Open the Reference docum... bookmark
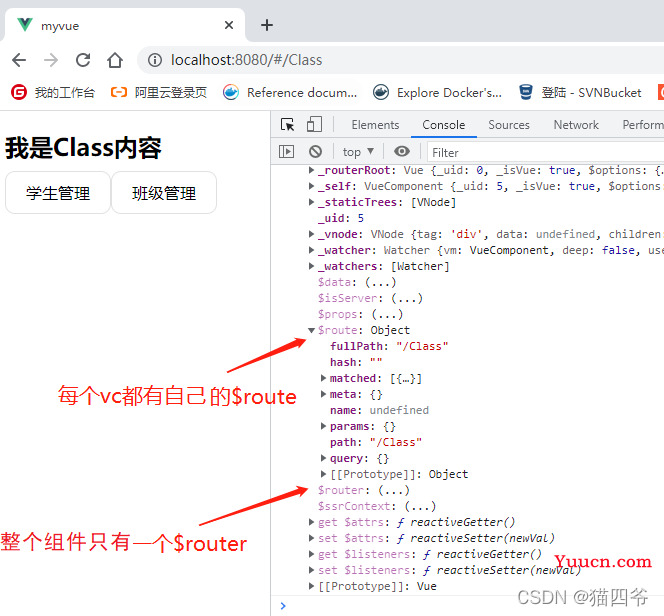 click(290, 92)
